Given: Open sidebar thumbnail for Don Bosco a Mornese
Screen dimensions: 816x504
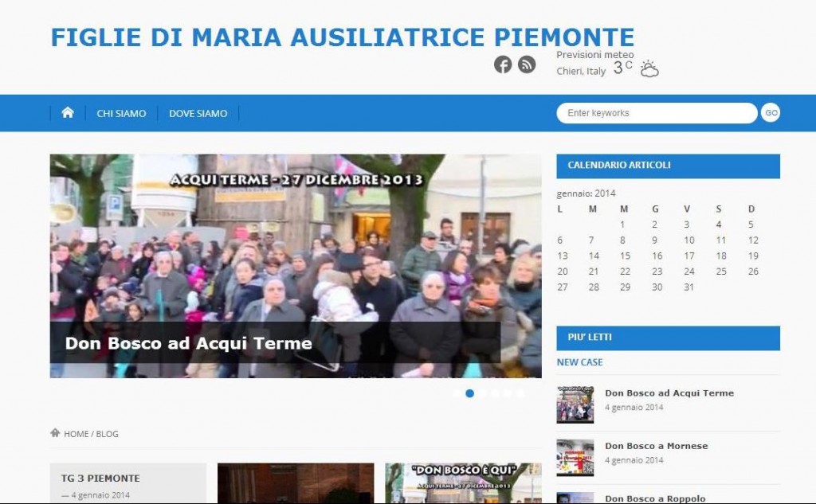Looking at the screenshot, I should click(x=575, y=458).
